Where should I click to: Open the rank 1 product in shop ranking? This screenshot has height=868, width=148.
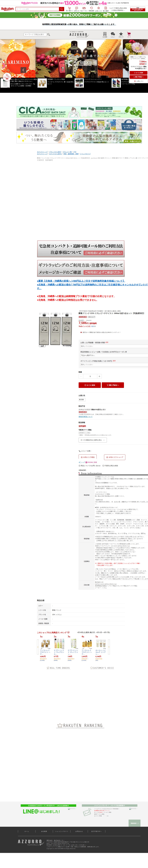coord(45,644)
